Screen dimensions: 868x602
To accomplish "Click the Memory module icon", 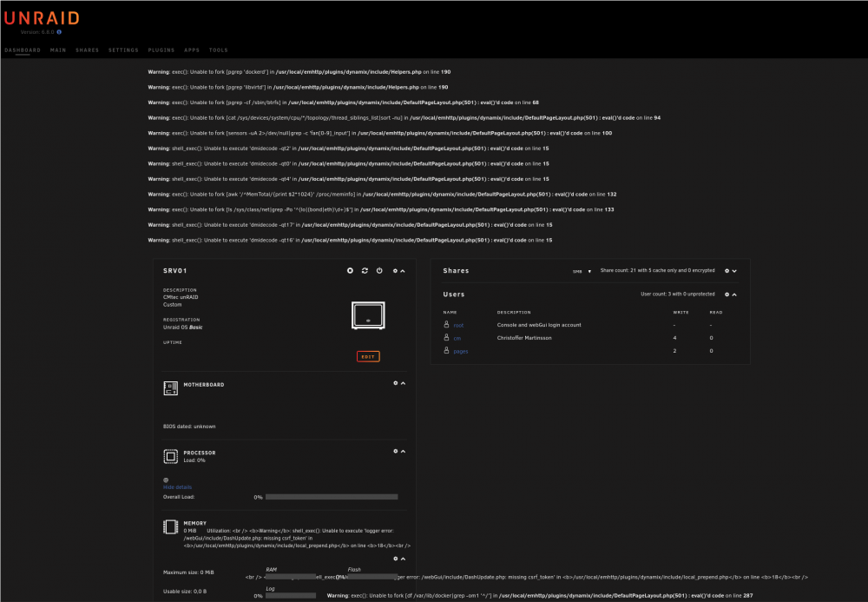I will (170, 526).
